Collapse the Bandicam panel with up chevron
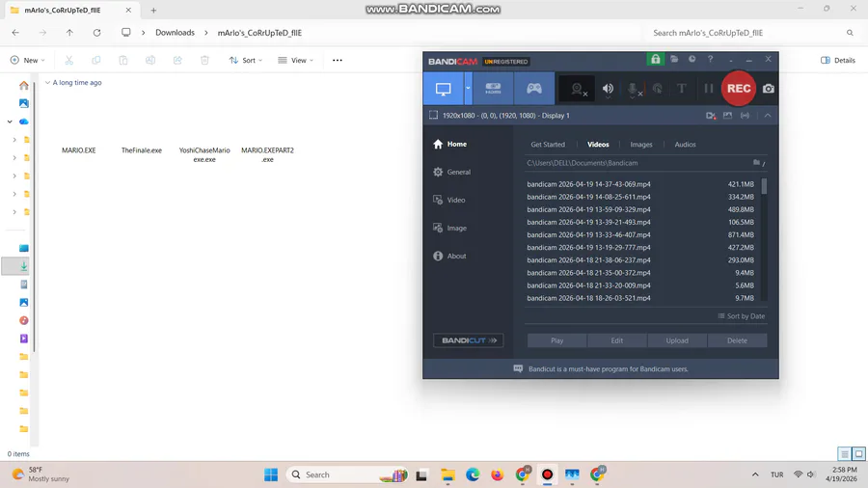 [768, 116]
